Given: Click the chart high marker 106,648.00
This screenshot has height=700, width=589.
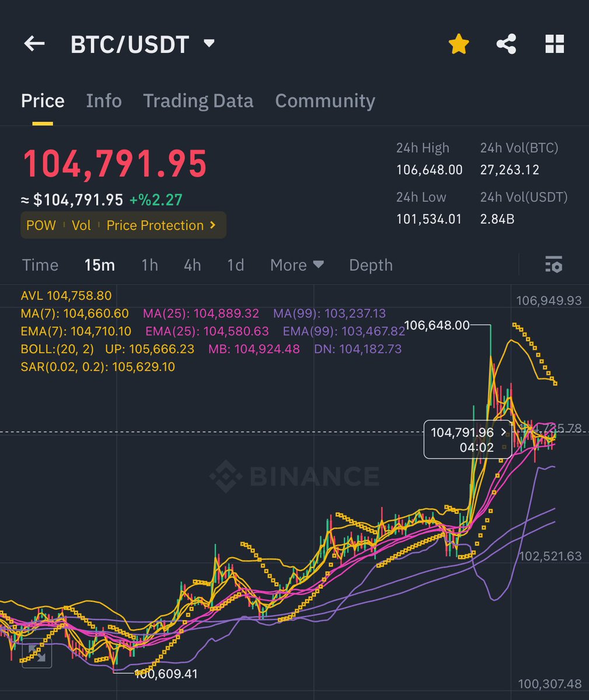Looking at the screenshot, I should 437,325.
